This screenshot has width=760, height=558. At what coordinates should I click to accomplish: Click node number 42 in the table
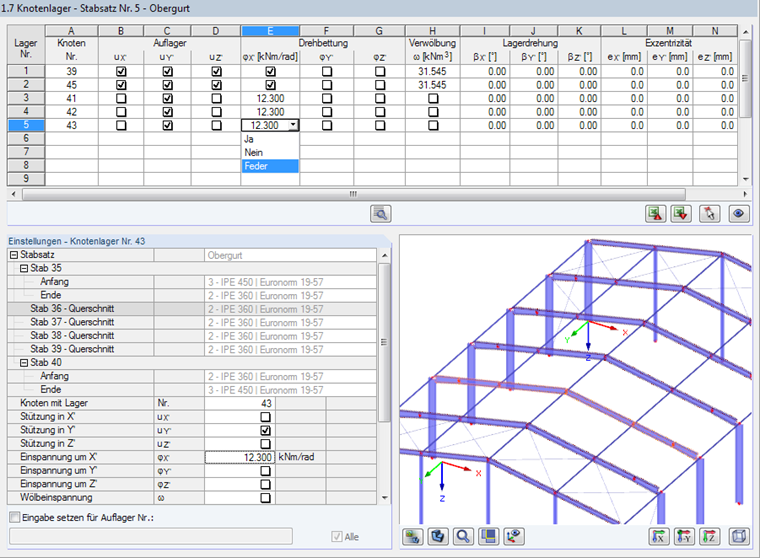tap(71, 112)
